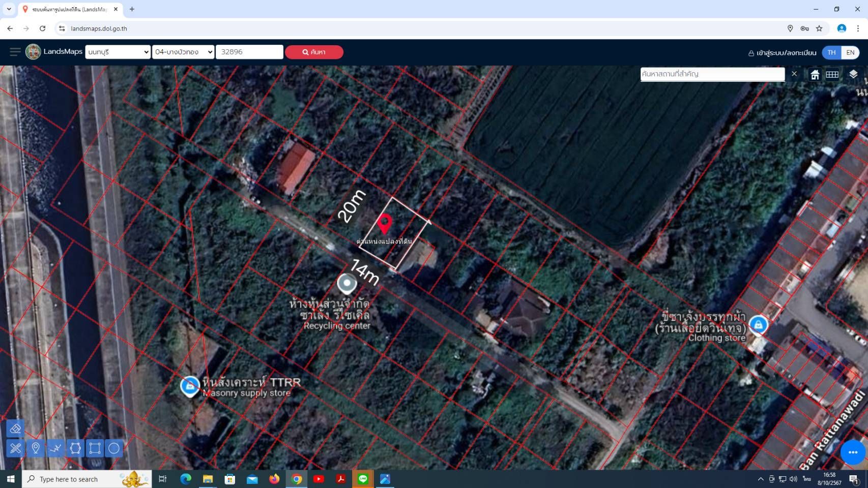The width and height of the screenshot is (868, 488).
Task: Close the LandsMaps browser tab
Action: click(x=115, y=9)
